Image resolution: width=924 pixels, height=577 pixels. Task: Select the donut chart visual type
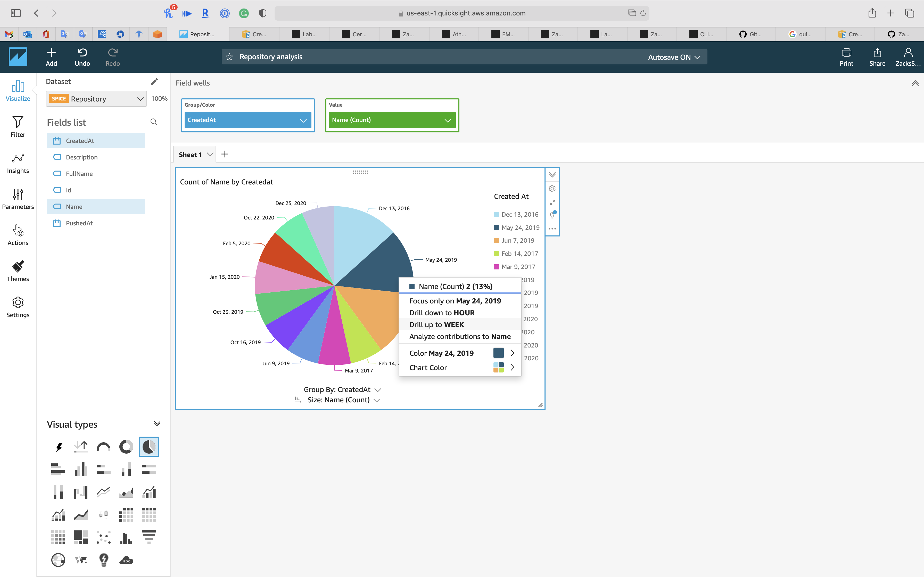click(x=126, y=446)
